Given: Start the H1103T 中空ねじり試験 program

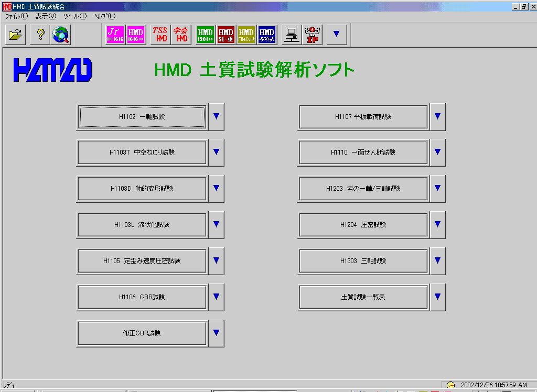Looking at the screenshot, I should tap(142, 153).
